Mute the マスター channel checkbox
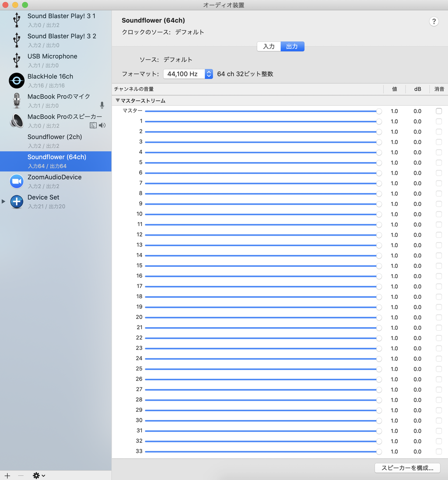Screen dimensions: 448x480 tap(439, 111)
